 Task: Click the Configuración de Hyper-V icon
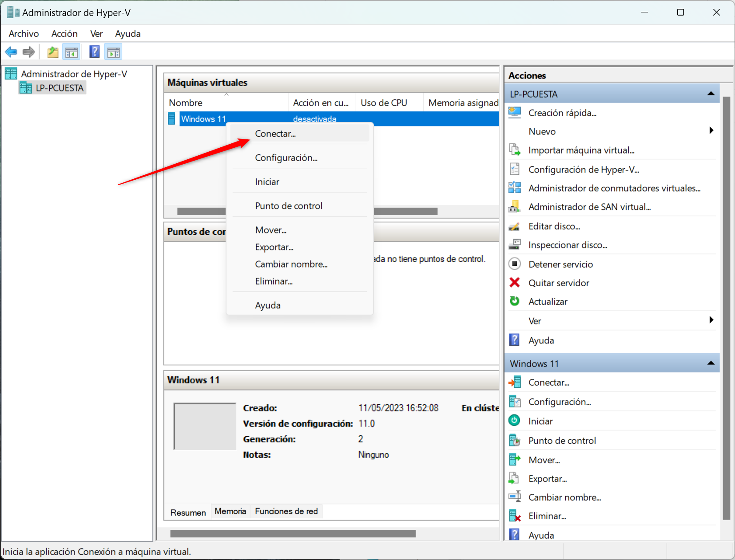pyautogui.click(x=515, y=169)
